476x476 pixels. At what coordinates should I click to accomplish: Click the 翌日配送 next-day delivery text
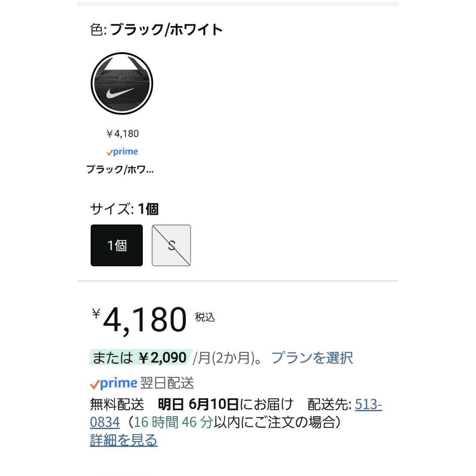[x=167, y=383]
